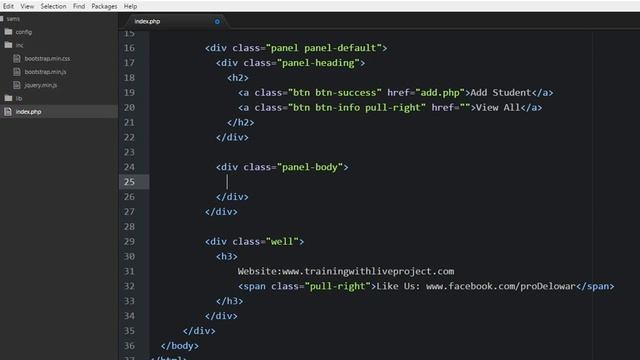This screenshot has height=360, width=640.
Task: Click the closing </span> tag on line 32
Action: point(595,287)
